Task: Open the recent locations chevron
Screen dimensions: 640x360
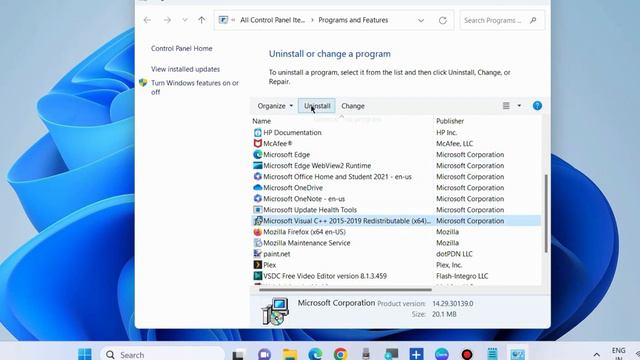Action: click(185, 20)
